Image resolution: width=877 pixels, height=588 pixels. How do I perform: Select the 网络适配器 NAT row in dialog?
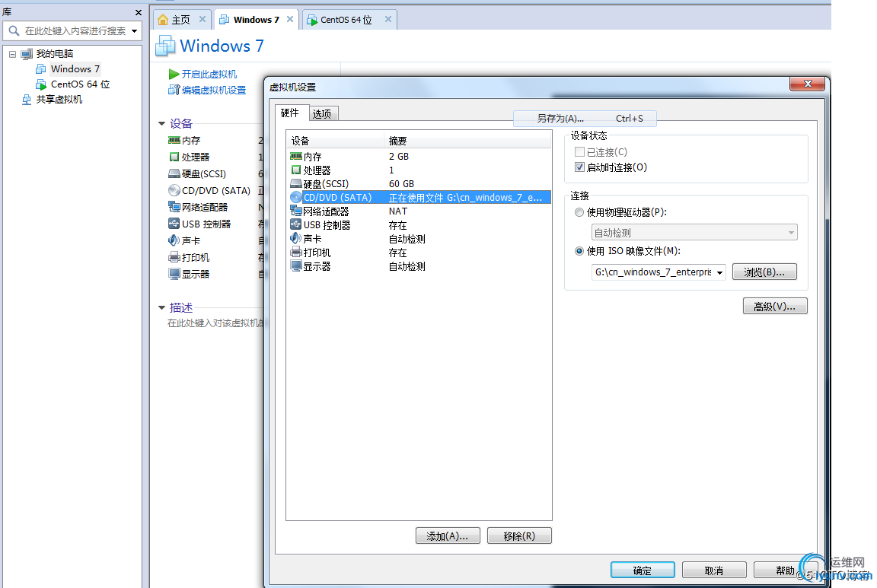click(x=419, y=211)
